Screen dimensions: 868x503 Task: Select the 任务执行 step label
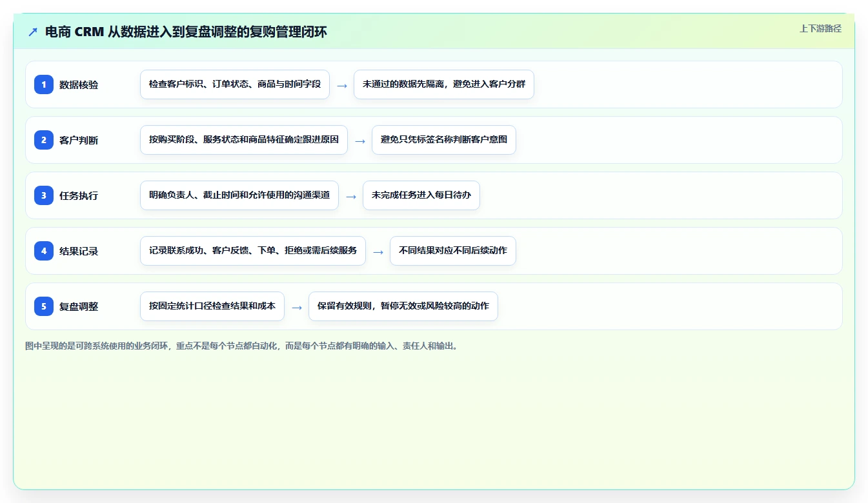pos(79,195)
